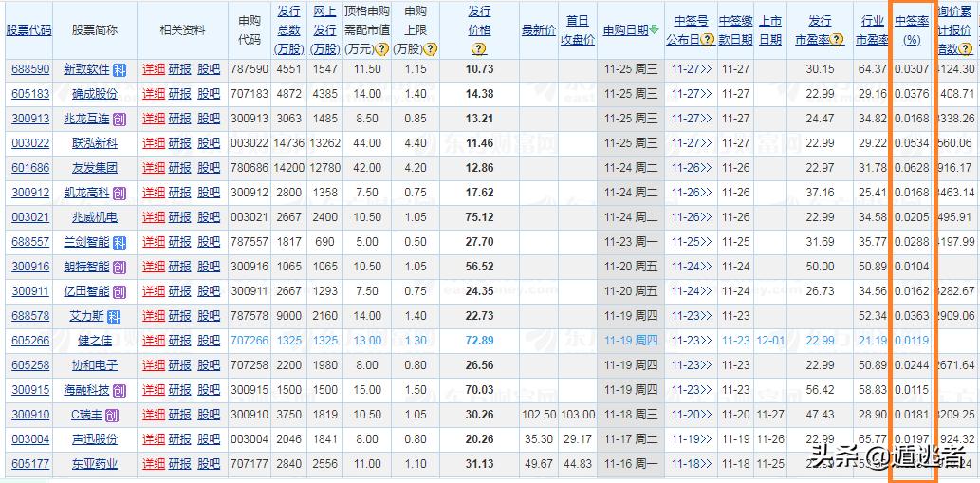Open stock code 688590 link

30,70
